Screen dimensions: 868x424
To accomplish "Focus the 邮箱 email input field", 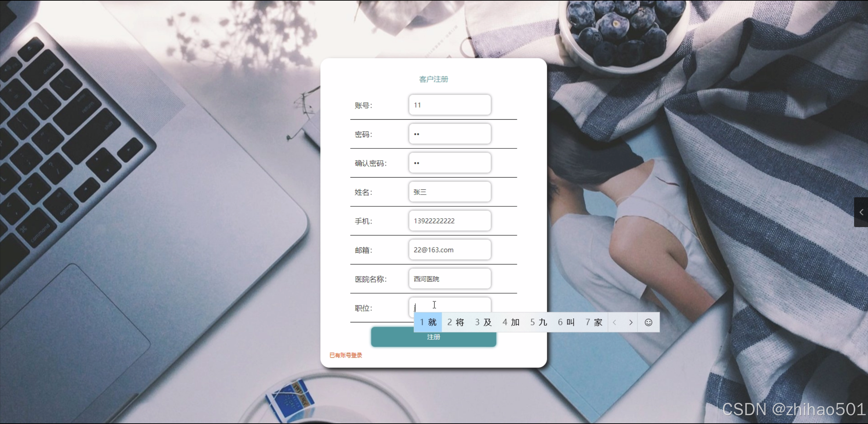I will [x=450, y=250].
